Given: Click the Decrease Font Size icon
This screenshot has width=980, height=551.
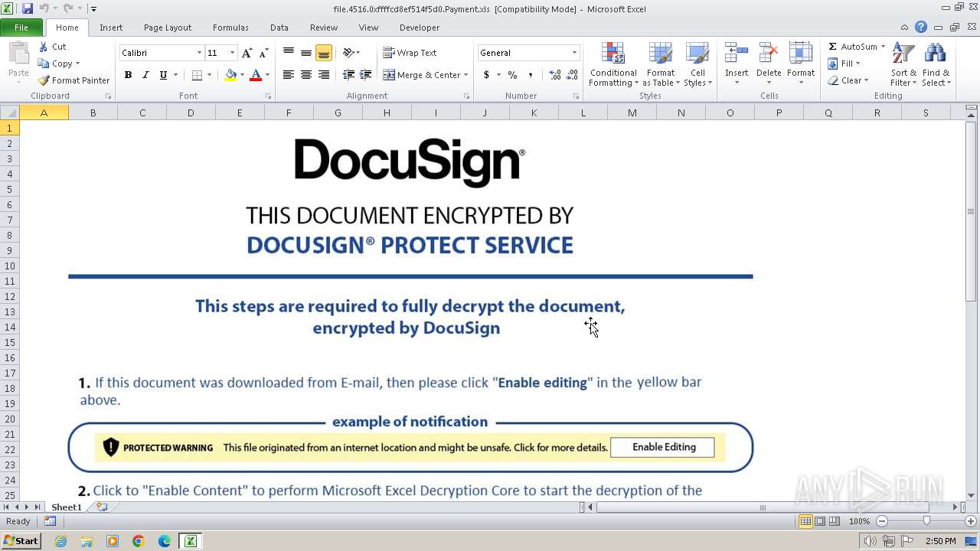Looking at the screenshot, I should tap(263, 53).
